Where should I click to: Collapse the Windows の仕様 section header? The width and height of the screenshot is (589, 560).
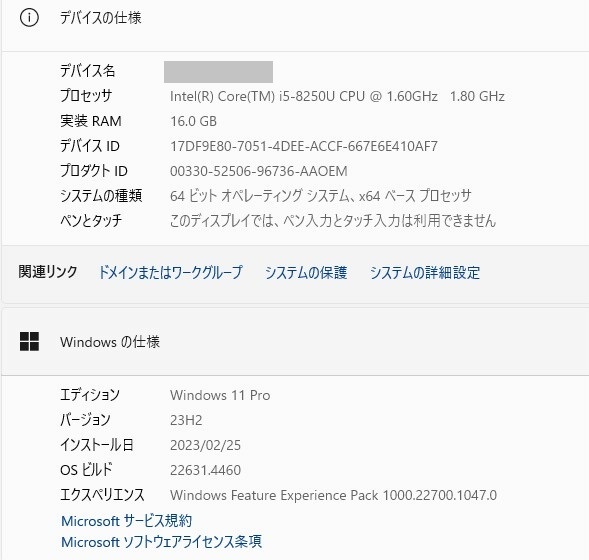(x=295, y=341)
